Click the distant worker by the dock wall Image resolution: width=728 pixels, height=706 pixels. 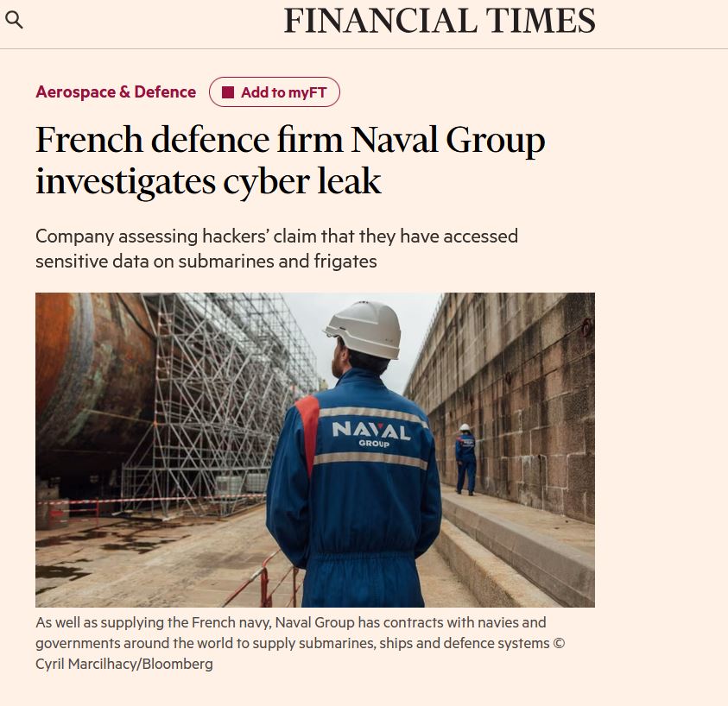465,457
